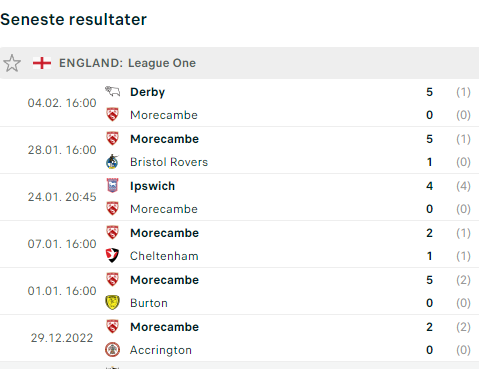Select the Cheltenham team name
The width and height of the screenshot is (479, 369).
click(164, 256)
